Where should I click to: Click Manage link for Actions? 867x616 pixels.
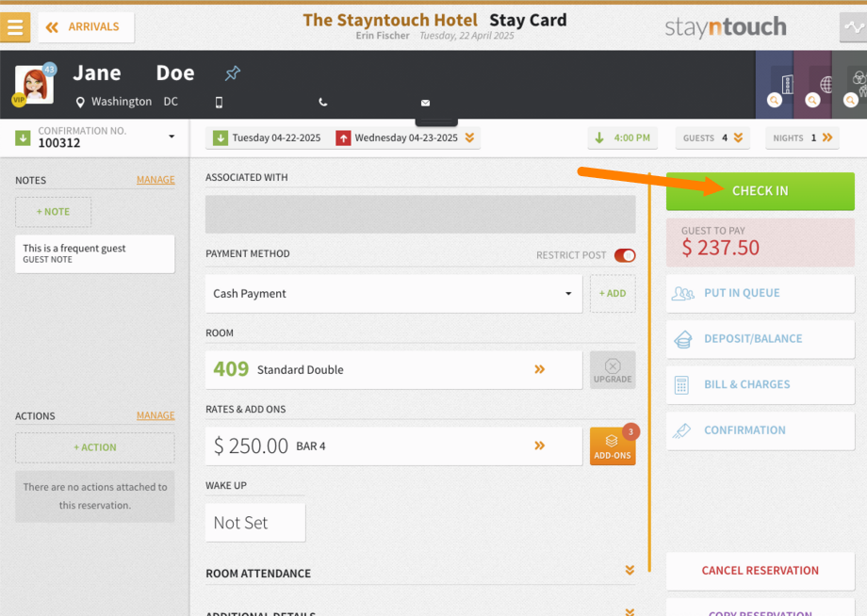[x=155, y=415]
